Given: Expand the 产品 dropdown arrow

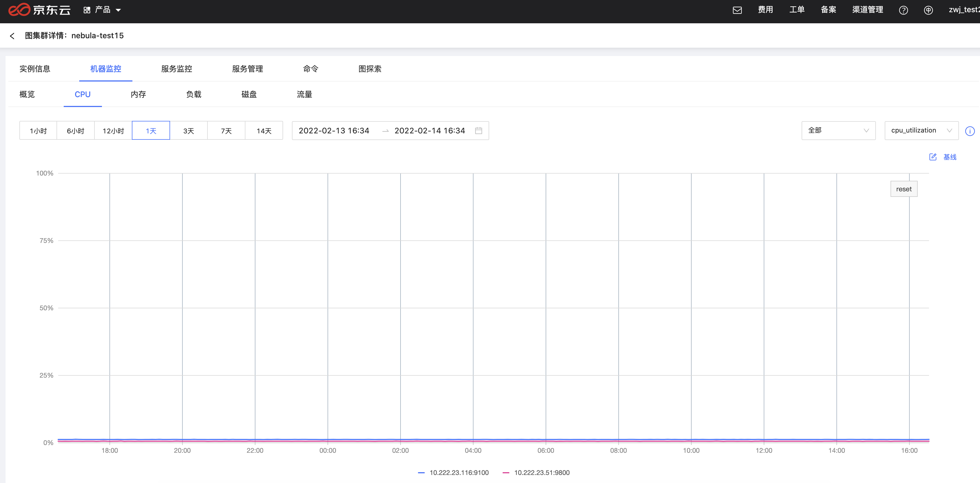Looking at the screenshot, I should click(x=118, y=10).
